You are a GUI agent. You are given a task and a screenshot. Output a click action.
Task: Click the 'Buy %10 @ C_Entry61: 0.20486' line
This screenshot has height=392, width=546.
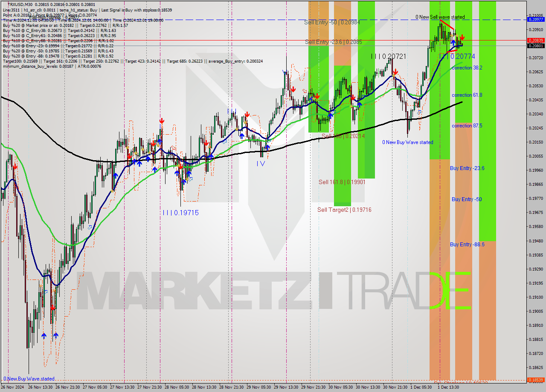[59, 36]
